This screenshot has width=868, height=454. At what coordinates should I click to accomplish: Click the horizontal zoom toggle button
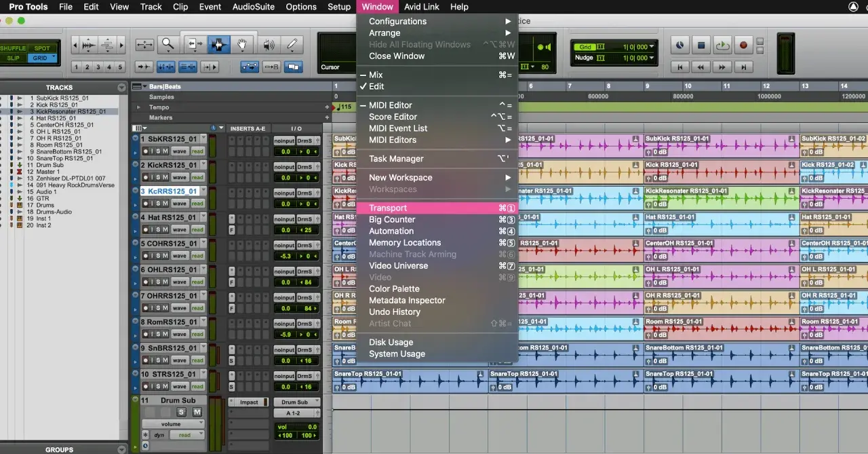click(144, 44)
